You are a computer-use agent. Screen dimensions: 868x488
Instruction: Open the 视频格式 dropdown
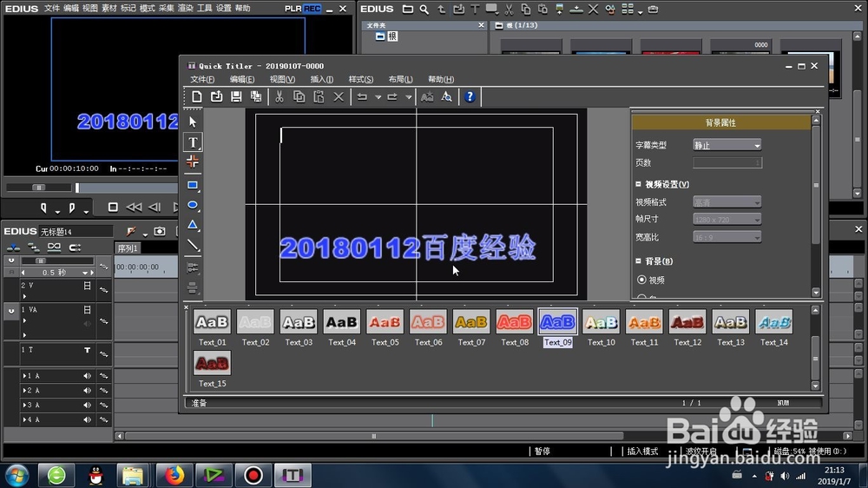tap(727, 202)
